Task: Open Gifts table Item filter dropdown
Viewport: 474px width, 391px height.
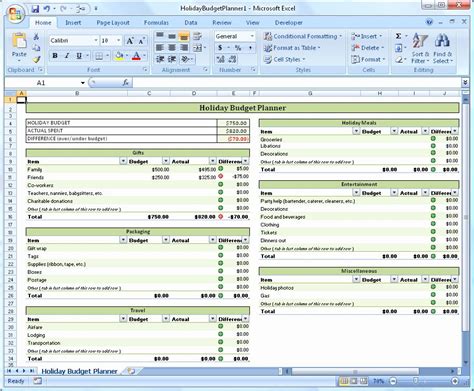Action: pos(123,161)
